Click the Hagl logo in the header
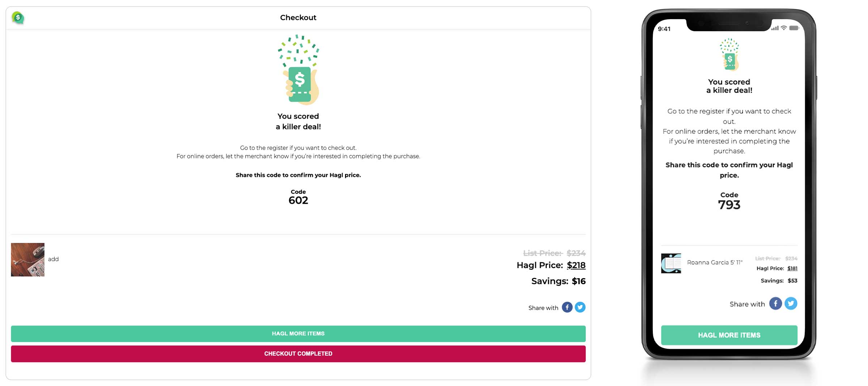This screenshot has width=868, height=386. 18,17
